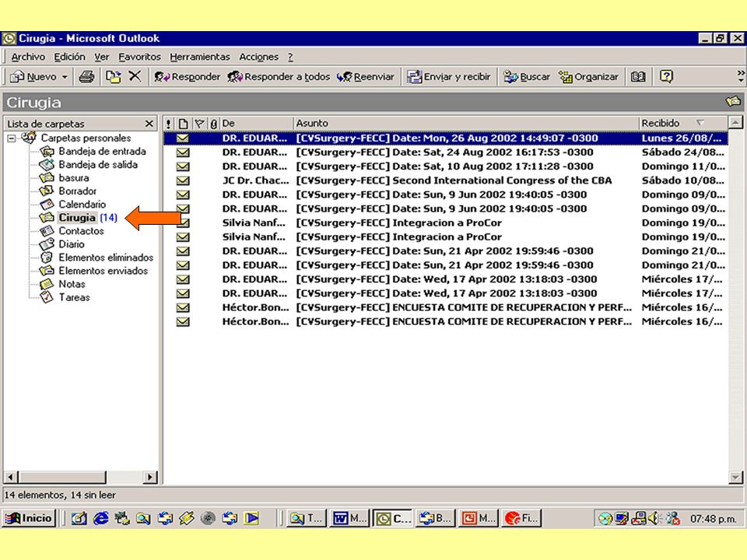Open the ? help menu
Viewport: 747px width, 560px height.
(x=290, y=57)
